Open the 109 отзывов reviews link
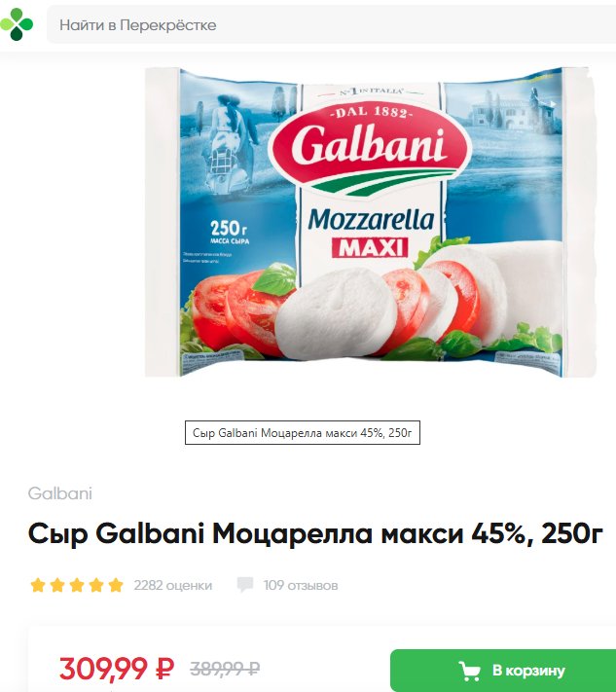The image size is (616, 692). [x=301, y=585]
